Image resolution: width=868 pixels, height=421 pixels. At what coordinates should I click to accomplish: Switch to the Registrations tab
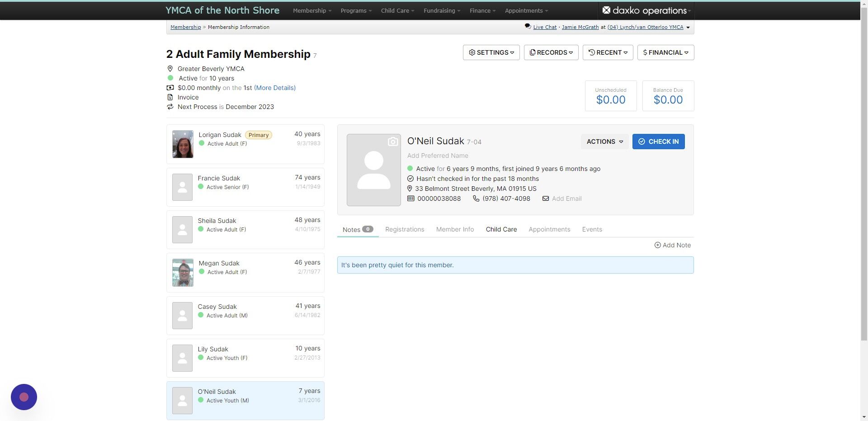405,229
